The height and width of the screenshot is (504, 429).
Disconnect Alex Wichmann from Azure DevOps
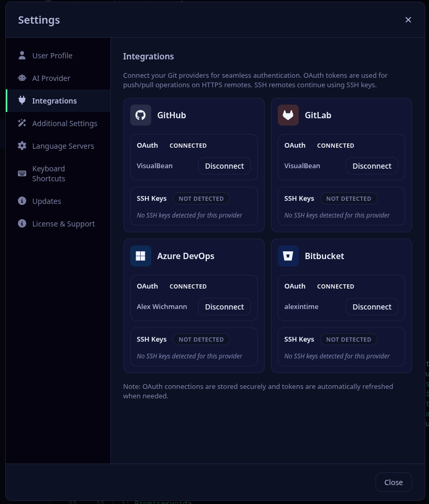224,306
